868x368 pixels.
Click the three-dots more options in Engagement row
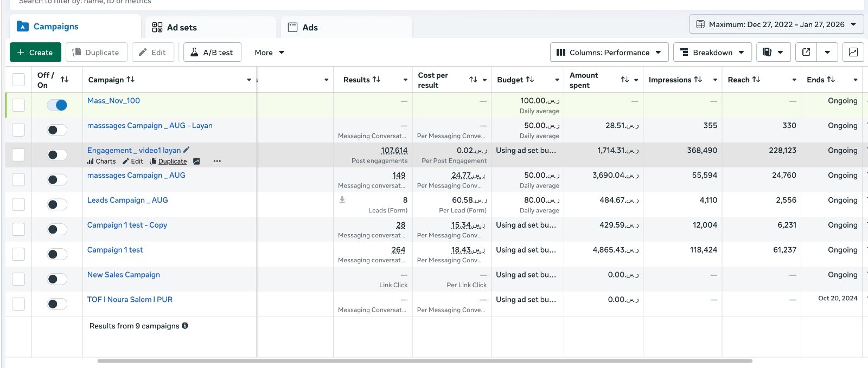(217, 162)
